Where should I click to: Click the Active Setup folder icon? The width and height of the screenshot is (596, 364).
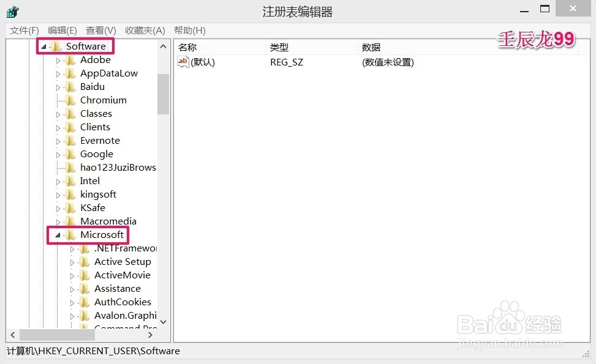click(84, 262)
